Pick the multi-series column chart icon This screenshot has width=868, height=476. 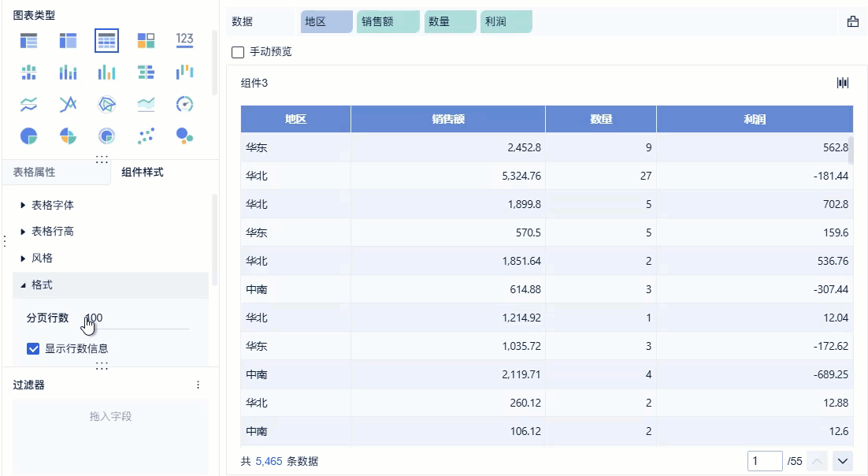pyautogui.click(x=106, y=72)
